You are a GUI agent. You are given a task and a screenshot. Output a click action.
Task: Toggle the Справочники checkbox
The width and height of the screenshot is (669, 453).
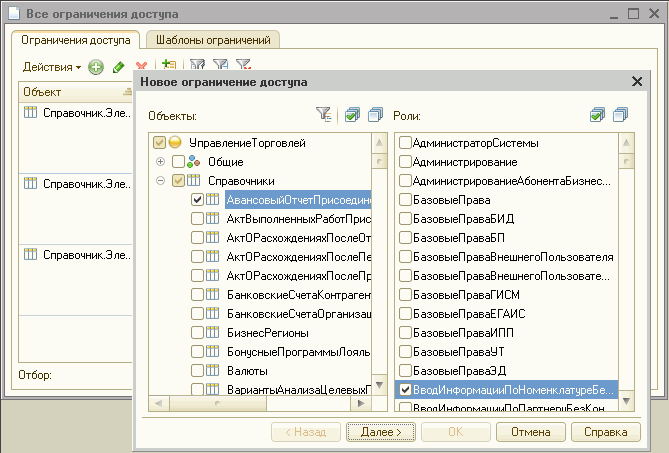[178, 181]
